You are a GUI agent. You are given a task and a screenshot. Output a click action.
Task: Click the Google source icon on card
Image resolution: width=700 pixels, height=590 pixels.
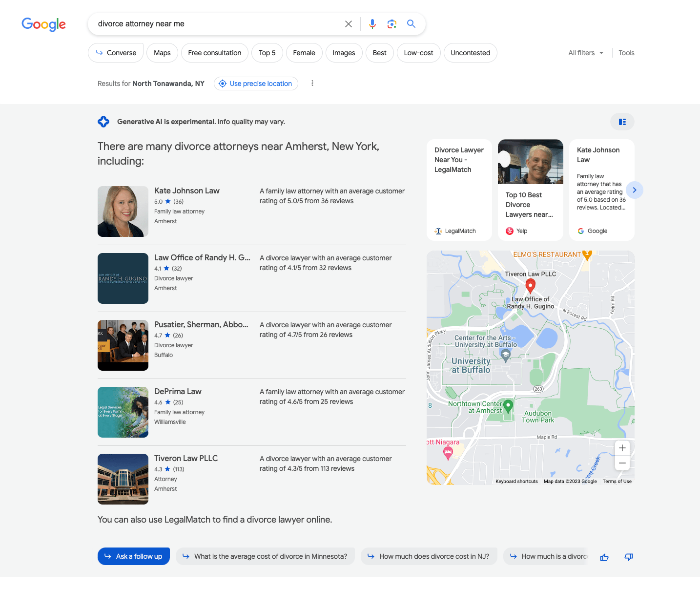[581, 231]
